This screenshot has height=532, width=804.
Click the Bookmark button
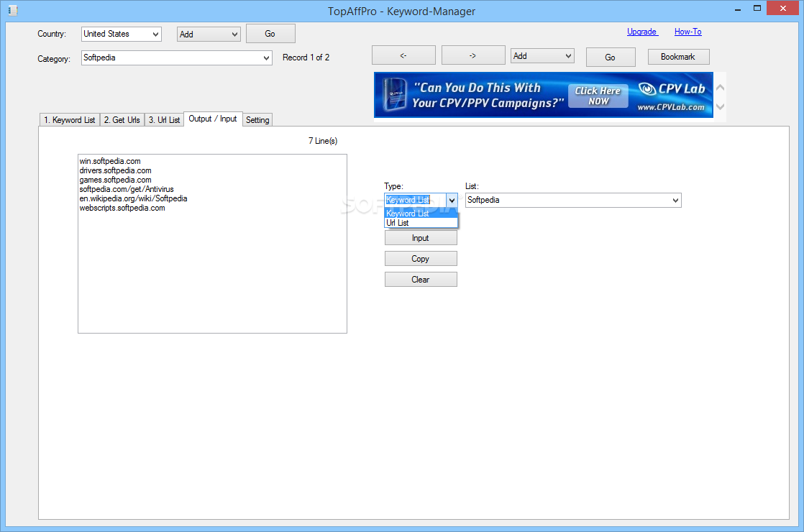(x=678, y=57)
